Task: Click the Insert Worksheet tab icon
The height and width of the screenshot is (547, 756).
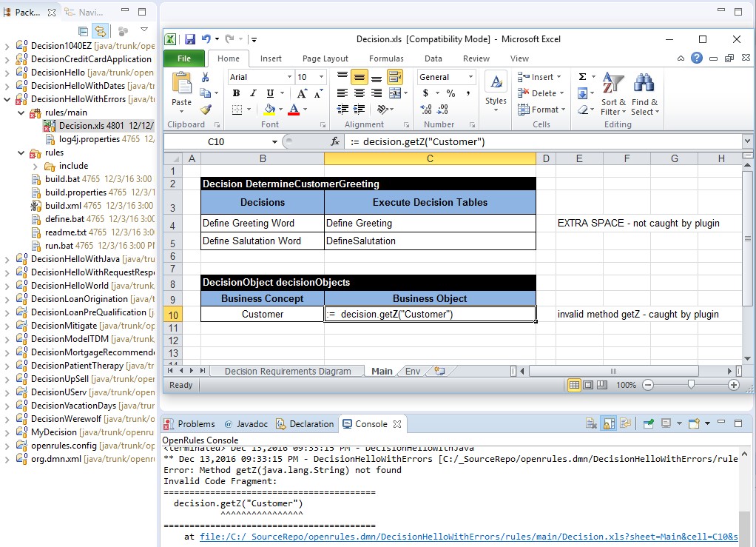Action: [x=439, y=371]
